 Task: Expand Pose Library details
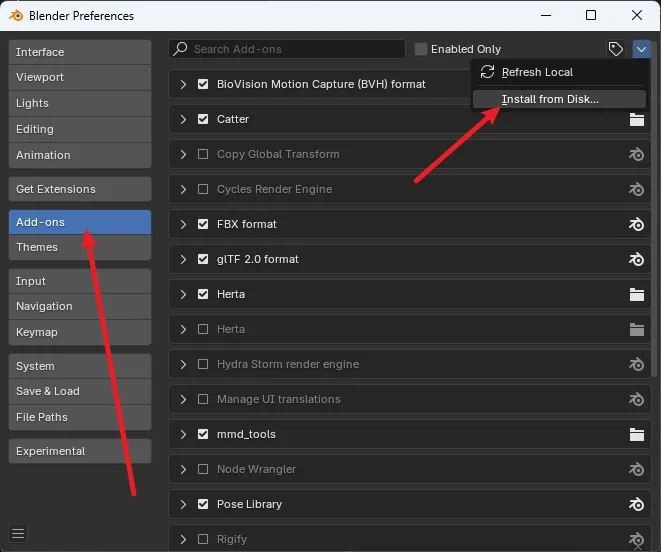click(x=183, y=504)
